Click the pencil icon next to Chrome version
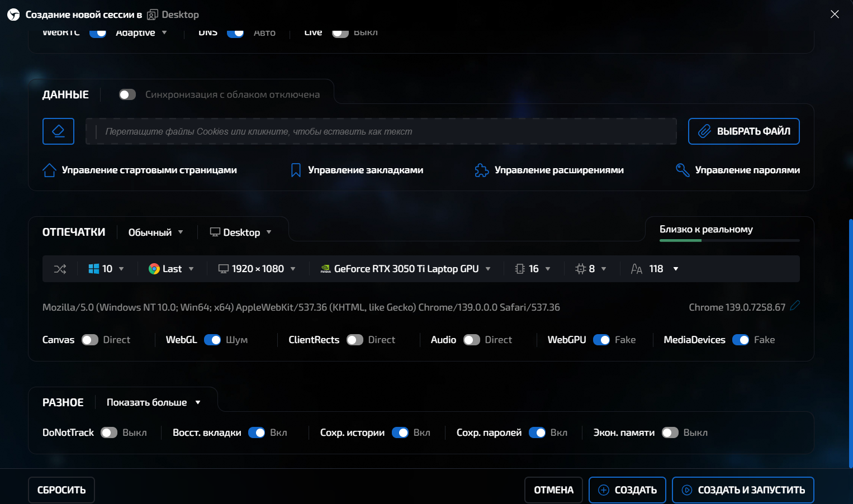The image size is (853, 504). 795,306
